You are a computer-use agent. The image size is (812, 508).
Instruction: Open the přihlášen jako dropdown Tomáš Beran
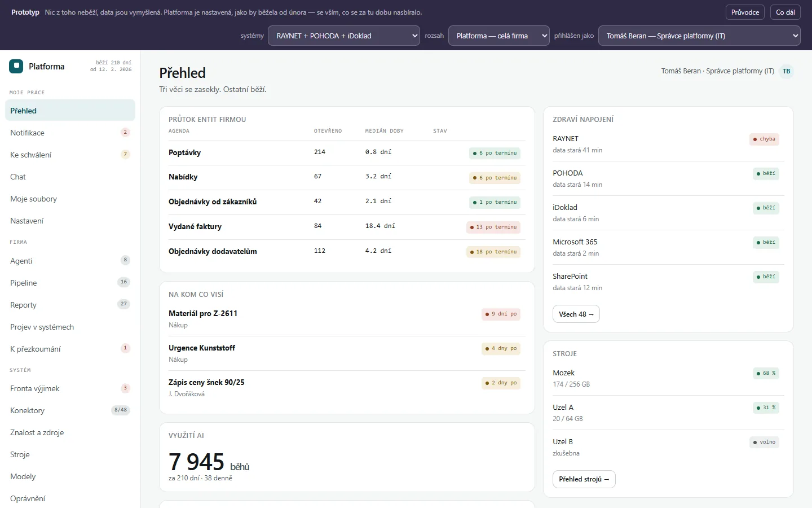pos(699,36)
